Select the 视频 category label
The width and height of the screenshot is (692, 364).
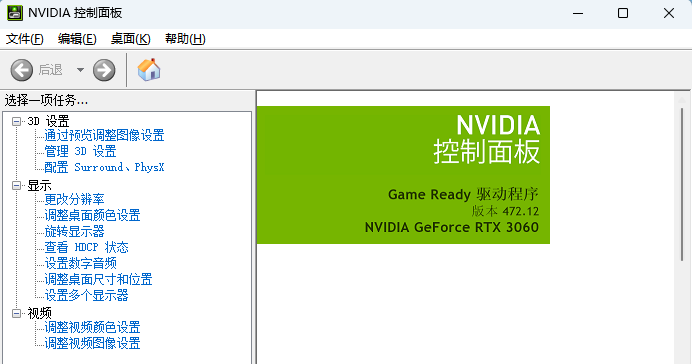pyautogui.click(x=39, y=313)
